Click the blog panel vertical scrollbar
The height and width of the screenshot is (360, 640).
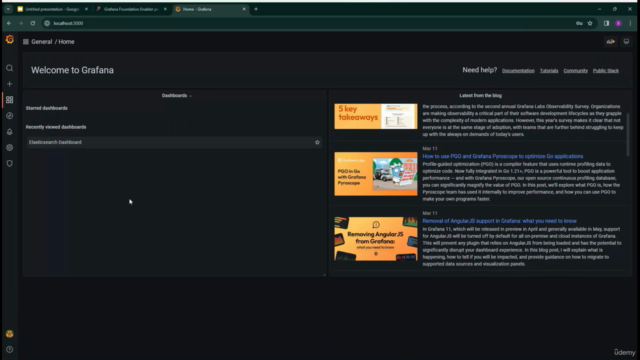tap(628, 134)
